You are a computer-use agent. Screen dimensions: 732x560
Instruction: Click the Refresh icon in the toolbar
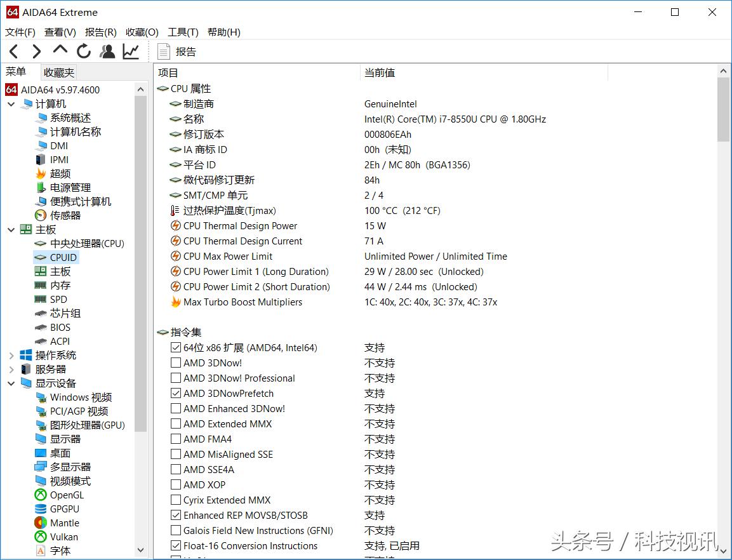83,51
